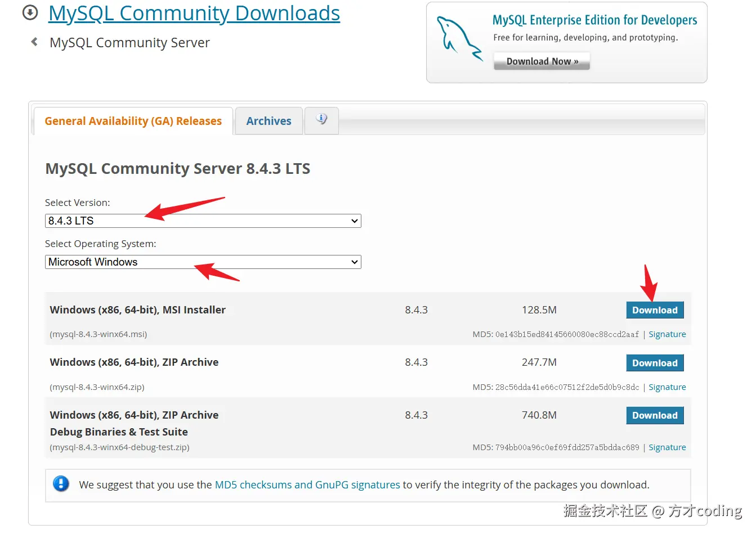Screen dimensions: 756x534
Task: Open MD5 checksums and GnuPG signatures link
Action: (307, 484)
